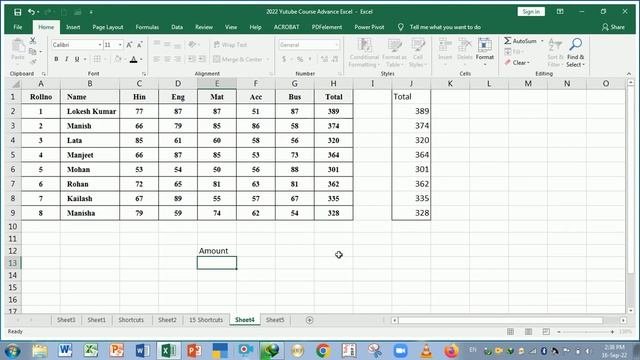The height and width of the screenshot is (360, 640).
Task: Open the font size dropdown
Action: 120,44
